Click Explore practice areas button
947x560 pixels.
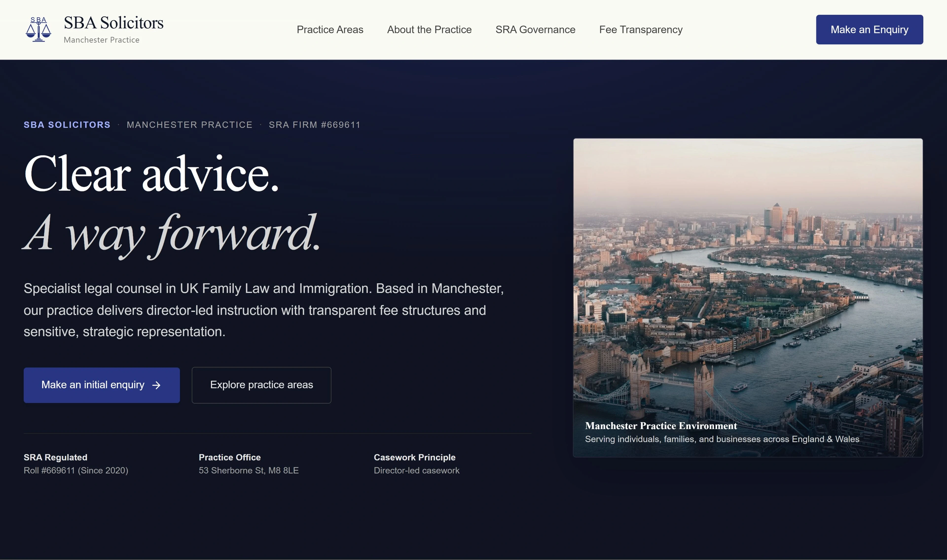(x=261, y=385)
